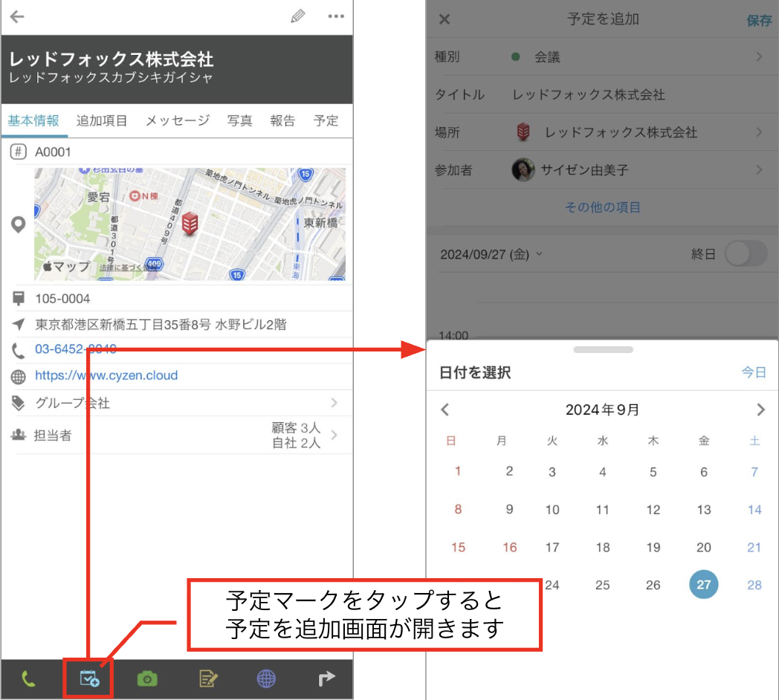
Task: Expand the グループ会社 row chevron
Action: [334, 403]
